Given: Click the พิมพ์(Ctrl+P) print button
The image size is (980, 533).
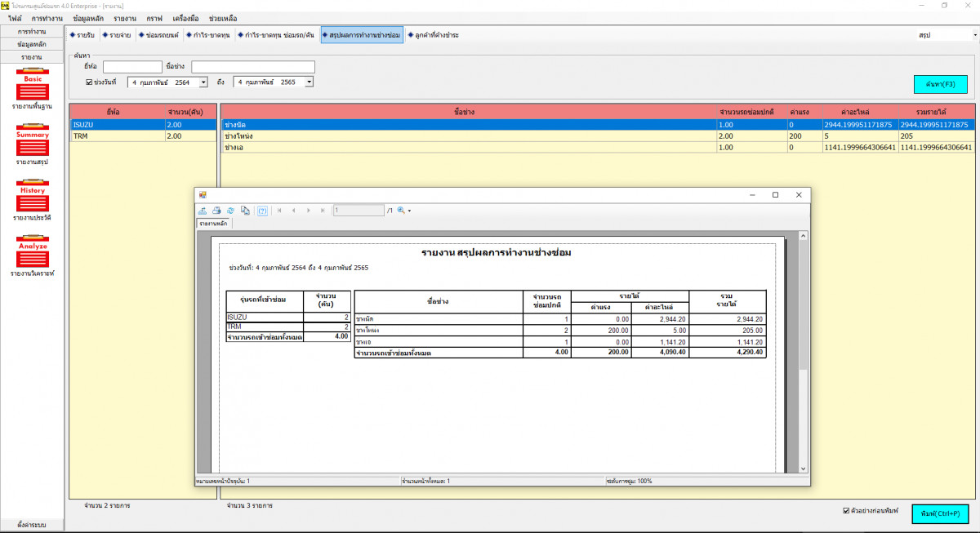Looking at the screenshot, I should (939, 513).
